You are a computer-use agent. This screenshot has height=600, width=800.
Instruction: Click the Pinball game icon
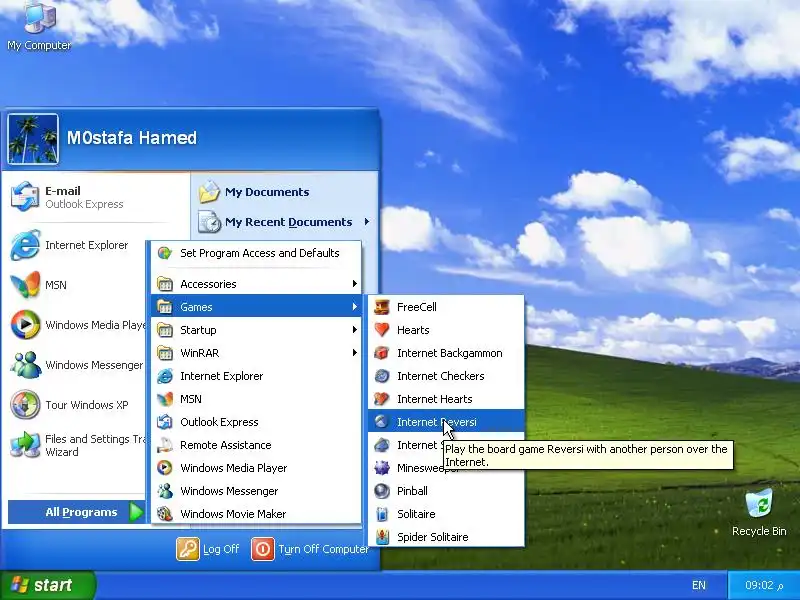(382, 491)
